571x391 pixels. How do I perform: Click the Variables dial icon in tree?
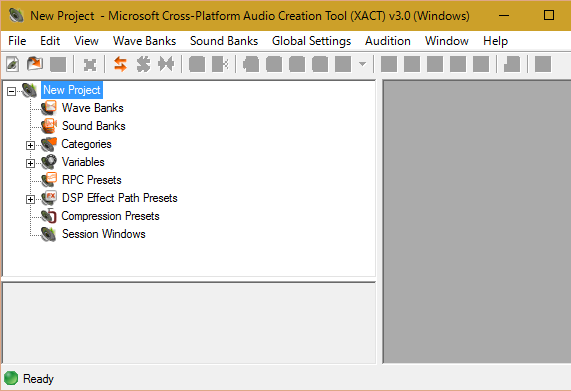[49, 162]
